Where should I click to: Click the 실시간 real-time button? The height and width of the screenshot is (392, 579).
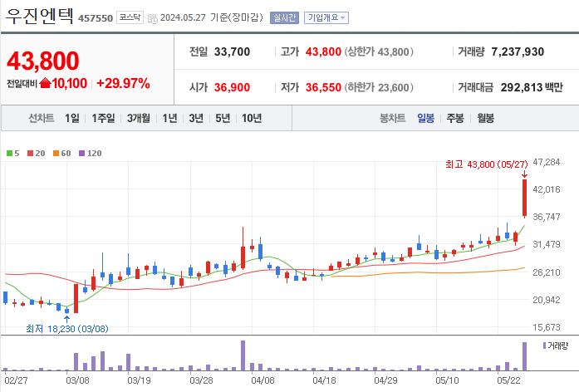tap(284, 17)
